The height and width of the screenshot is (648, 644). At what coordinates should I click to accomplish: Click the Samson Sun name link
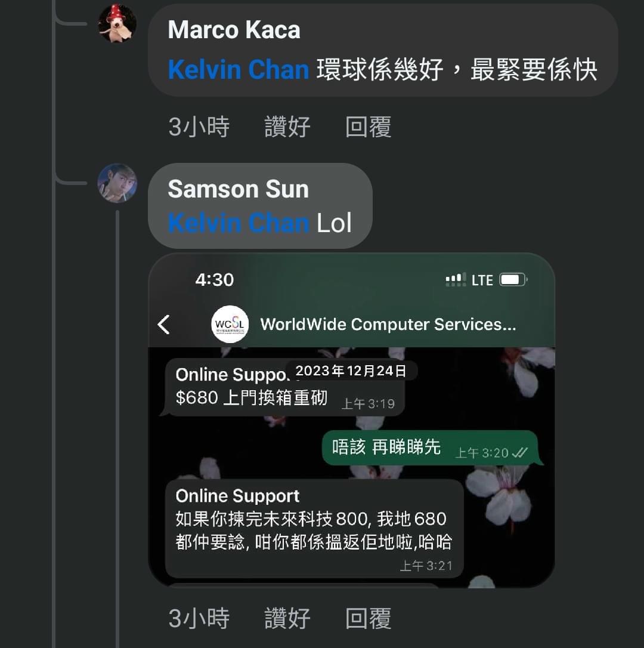[239, 189]
